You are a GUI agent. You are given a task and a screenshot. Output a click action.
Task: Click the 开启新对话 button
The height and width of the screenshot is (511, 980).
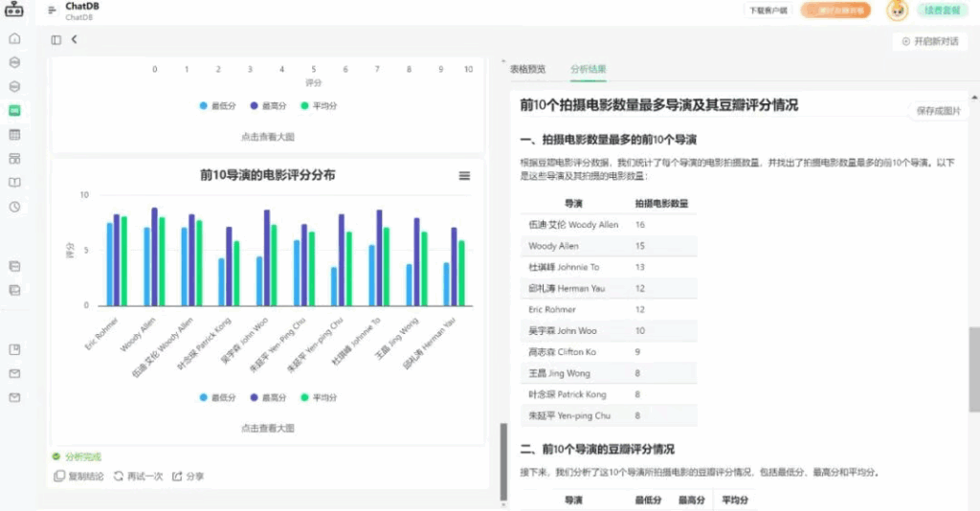click(x=929, y=42)
